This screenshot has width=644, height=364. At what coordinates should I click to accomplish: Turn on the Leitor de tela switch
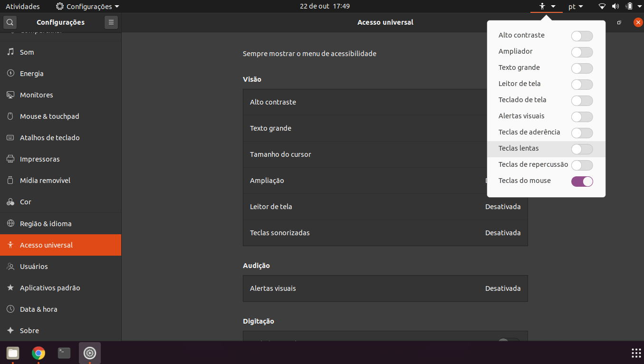[x=582, y=84]
